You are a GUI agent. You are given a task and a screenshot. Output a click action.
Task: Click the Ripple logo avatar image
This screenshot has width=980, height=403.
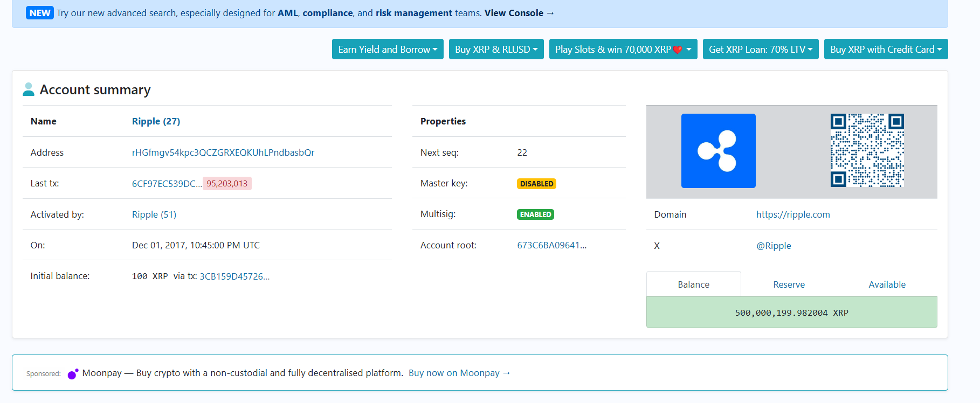click(718, 151)
